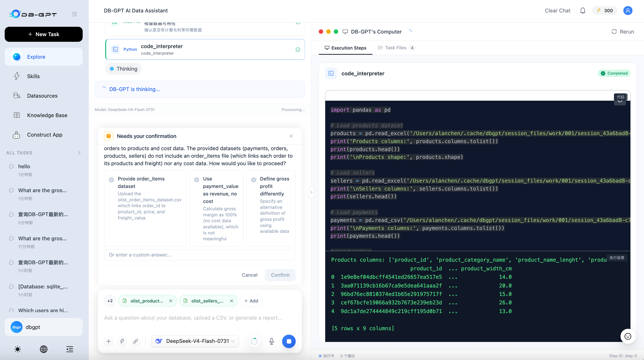This screenshot has height=360, width=644.
Task: Click the dbgpt account avatar
Action: (16, 327)
